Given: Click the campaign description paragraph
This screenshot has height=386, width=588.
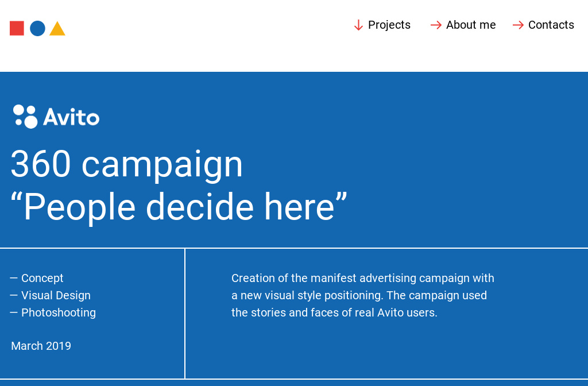Looking at the screenshot, I should point(362,295).
